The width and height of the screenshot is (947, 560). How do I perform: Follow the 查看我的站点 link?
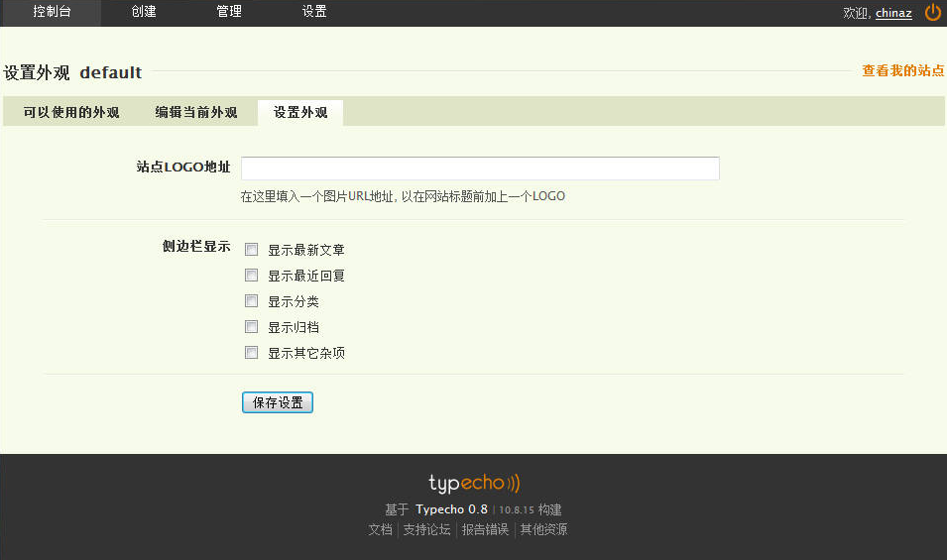coord(902,70)
